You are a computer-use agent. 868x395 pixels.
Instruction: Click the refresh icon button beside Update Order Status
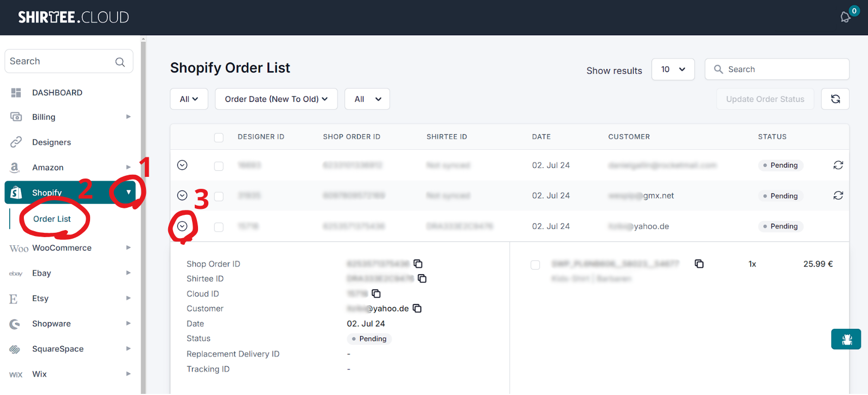[x=835, y=99]
